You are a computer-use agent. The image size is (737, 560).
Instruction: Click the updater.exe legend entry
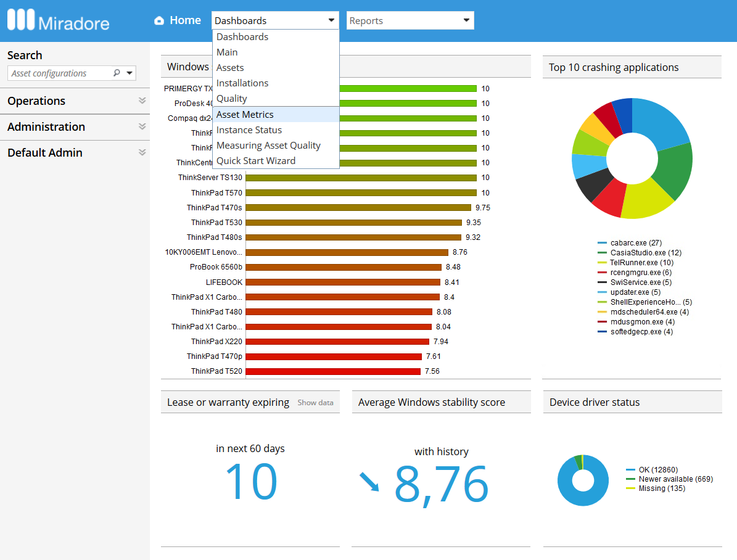(x=629, y=292)
